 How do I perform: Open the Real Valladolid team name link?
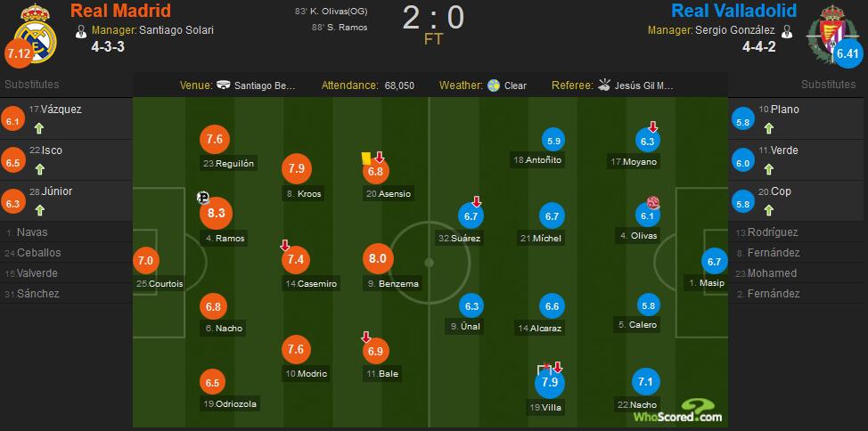[733, 11]
